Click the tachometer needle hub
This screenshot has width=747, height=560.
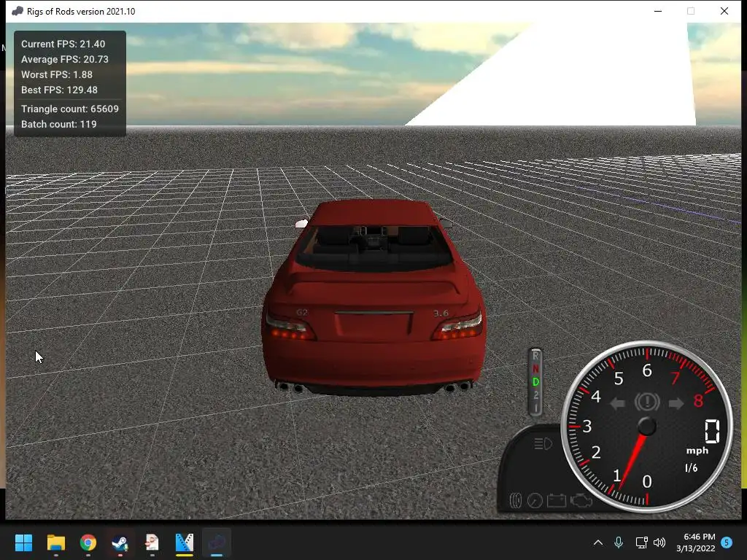(x=646, y=426)
